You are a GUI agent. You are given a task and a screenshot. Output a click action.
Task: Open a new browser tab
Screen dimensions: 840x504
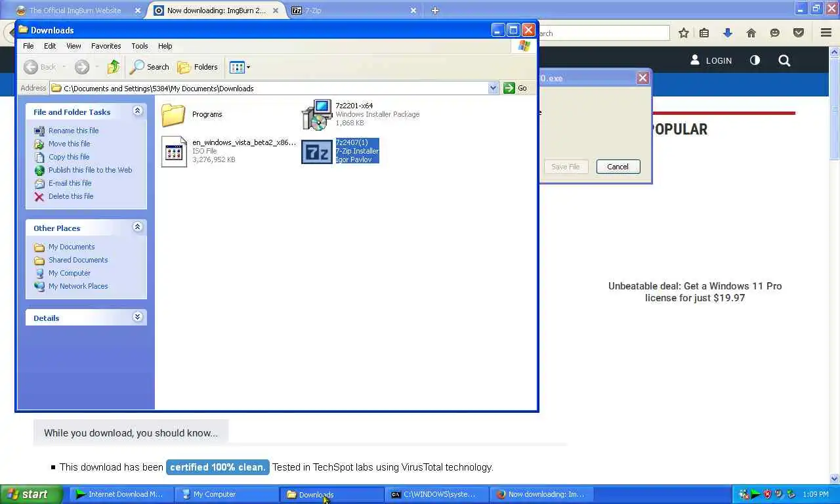(x=434, y=10)
